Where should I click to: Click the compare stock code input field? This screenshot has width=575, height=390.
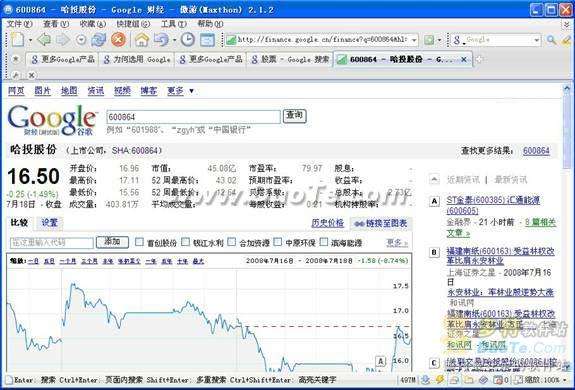52,242
